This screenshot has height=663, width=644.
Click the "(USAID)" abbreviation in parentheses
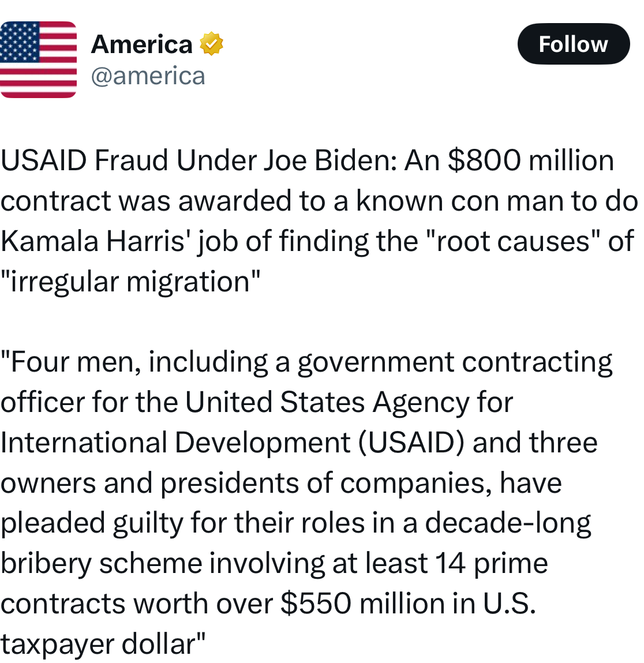pyautogui.click(x=411, y=443)
